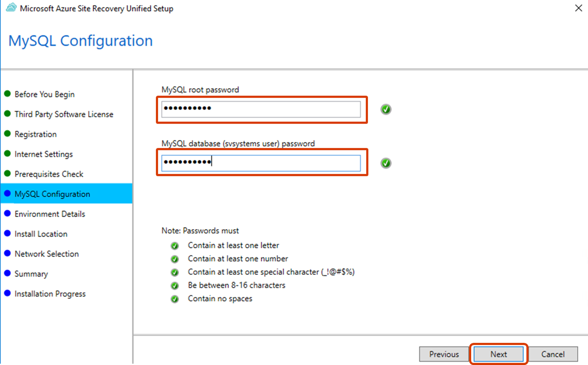Click the checkmark for 'Contain at least one number'
The width and height of the screenshot is (588, 365).
coord(175,259)
